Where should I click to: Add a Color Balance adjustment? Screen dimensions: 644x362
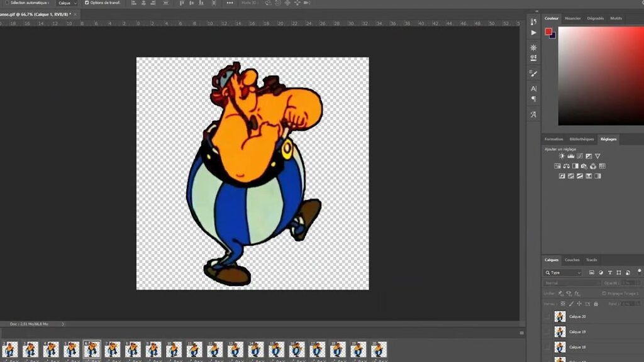pyautogui.click(x=567, y=166)
